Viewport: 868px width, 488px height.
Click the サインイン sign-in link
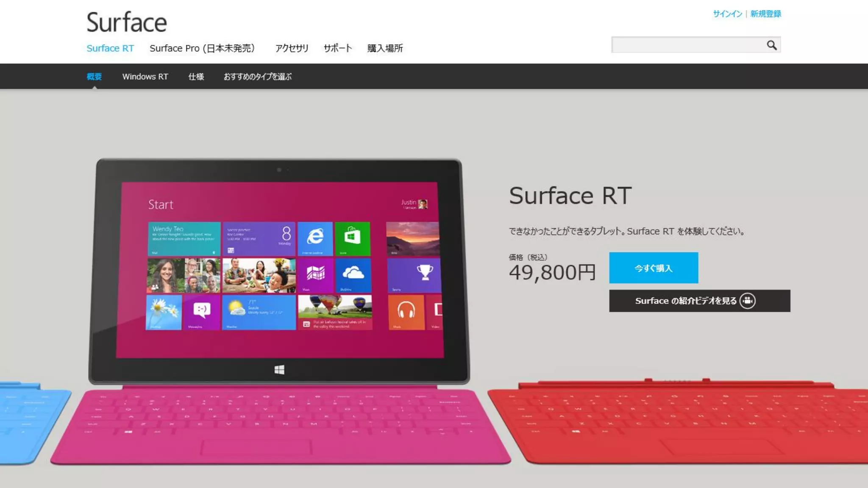coord(727,14)
